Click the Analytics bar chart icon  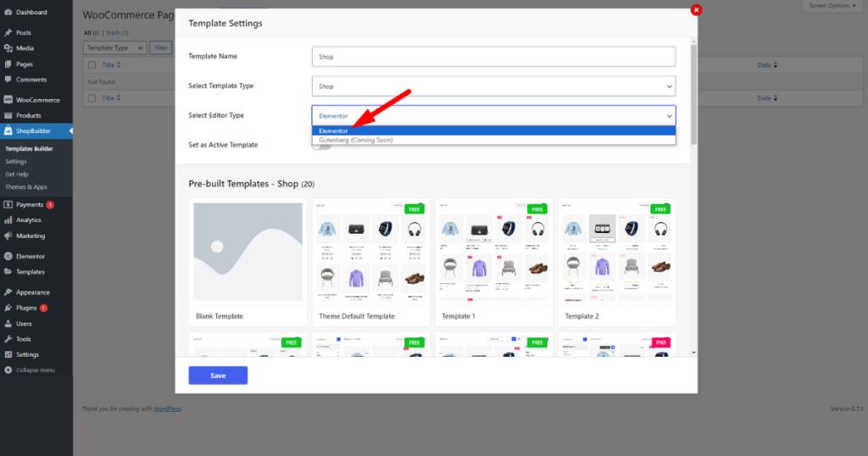pyautogui.click(x=8, y=220)
